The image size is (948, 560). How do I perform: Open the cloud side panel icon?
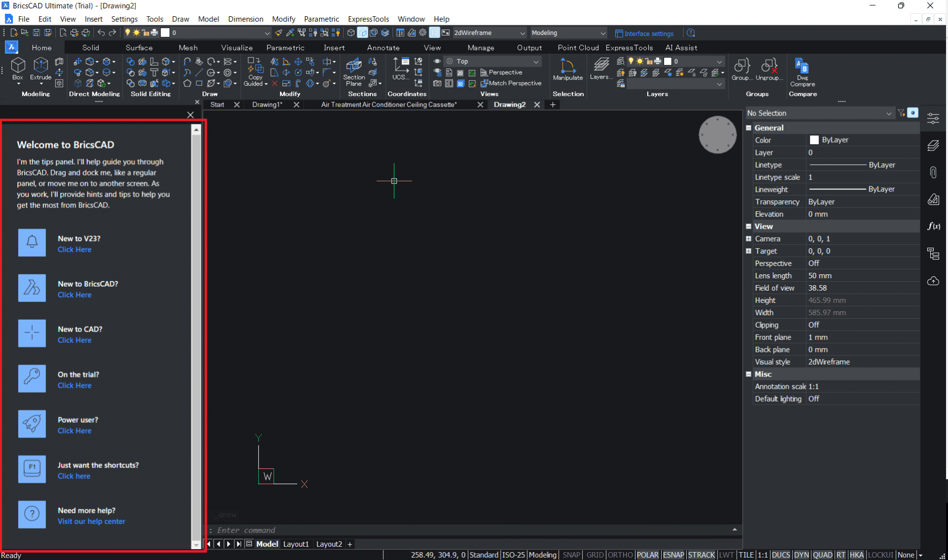pos(933,281)
